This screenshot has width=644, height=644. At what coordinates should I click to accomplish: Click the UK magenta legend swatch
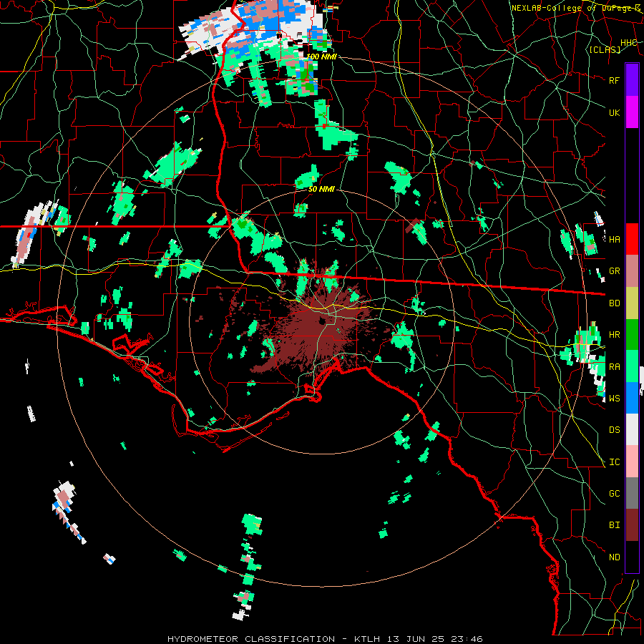coord(632,112)
